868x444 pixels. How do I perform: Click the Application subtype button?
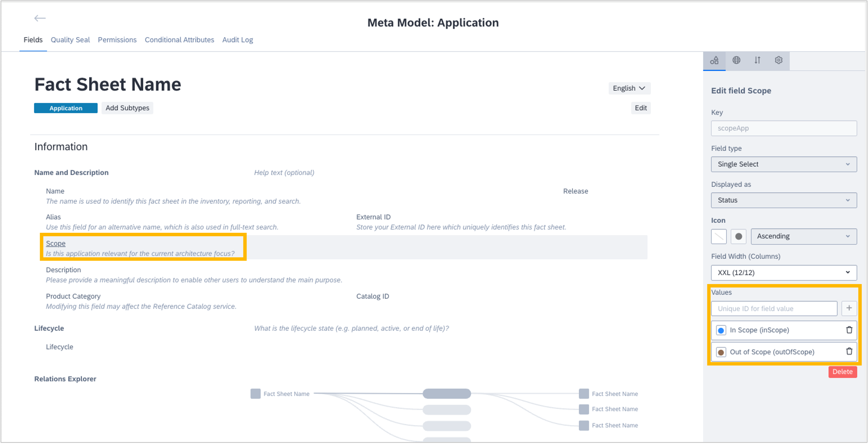tap(66, 108)
